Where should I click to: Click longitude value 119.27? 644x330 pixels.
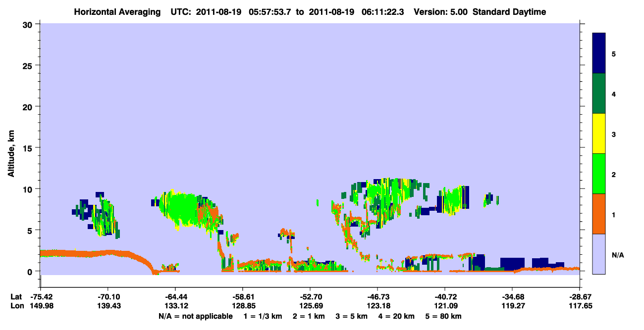[512, 306]
